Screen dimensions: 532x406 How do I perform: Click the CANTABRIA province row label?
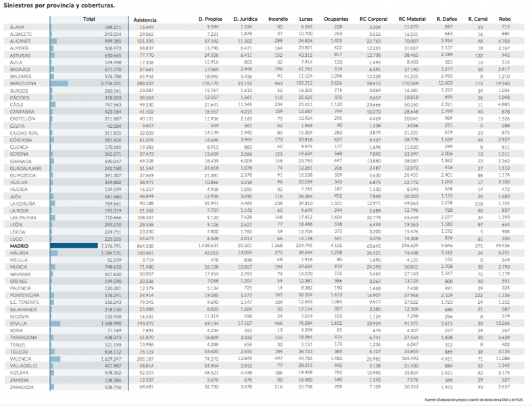[22, 112]
